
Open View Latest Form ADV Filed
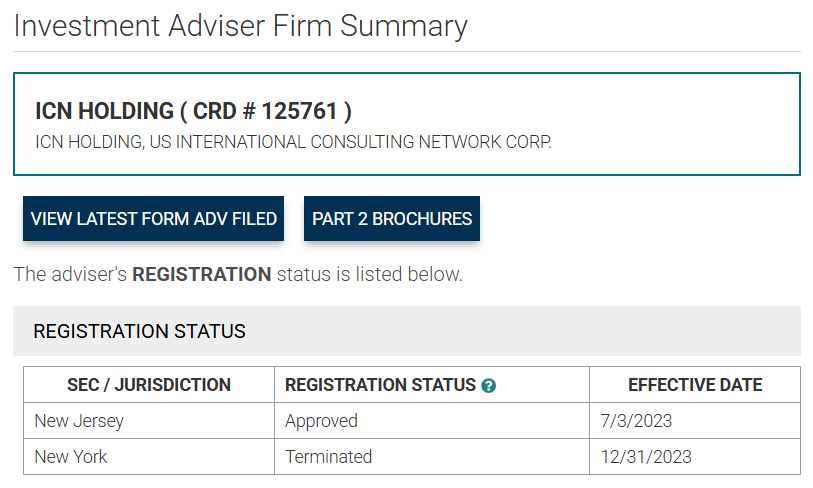(154, 219)
